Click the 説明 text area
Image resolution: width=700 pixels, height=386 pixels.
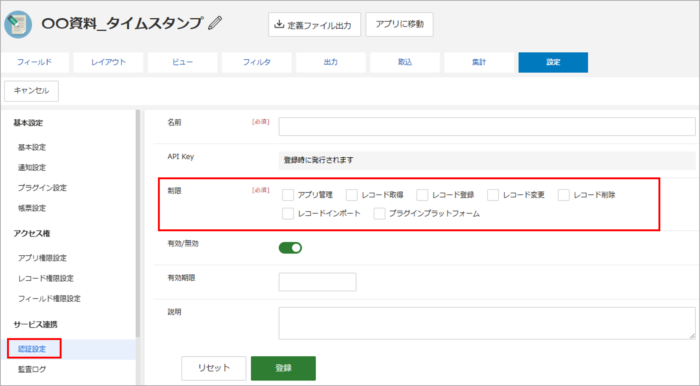pyautogui.click(x=487, y=323)
